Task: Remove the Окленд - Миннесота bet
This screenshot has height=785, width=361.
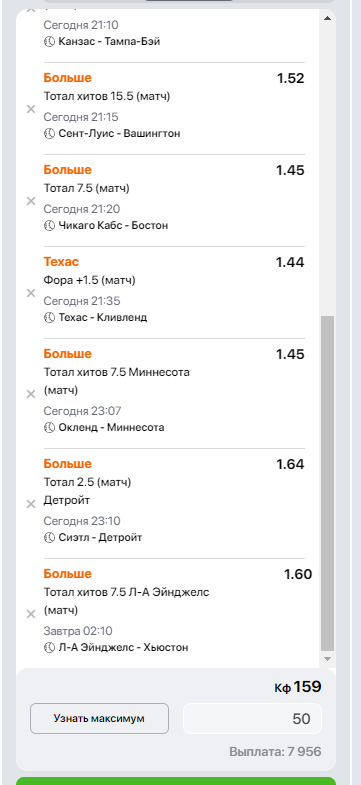Action: (31, 394)
